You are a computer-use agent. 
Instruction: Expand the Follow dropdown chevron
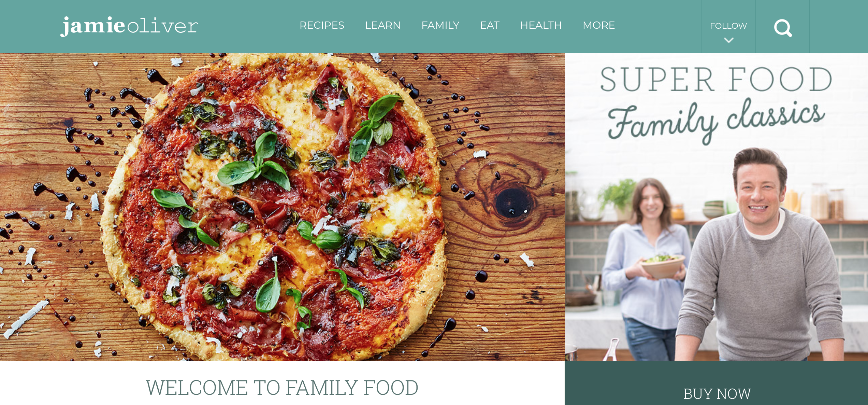point(728,40)
